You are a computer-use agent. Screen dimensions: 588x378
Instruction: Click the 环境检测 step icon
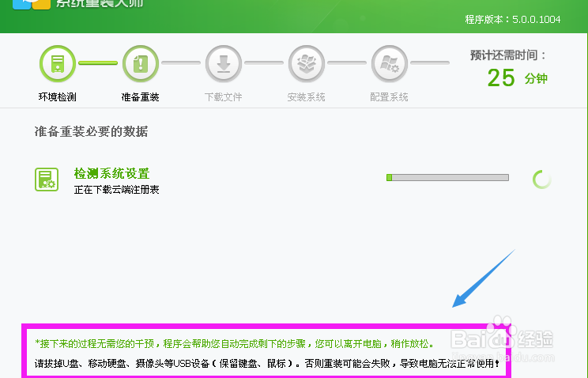point(58,64)
